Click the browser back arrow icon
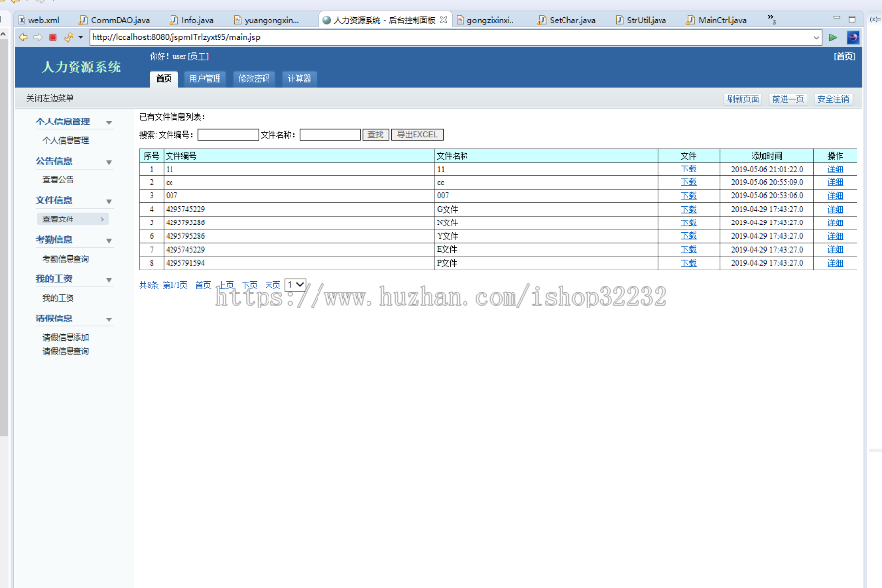 coord(23,38)
